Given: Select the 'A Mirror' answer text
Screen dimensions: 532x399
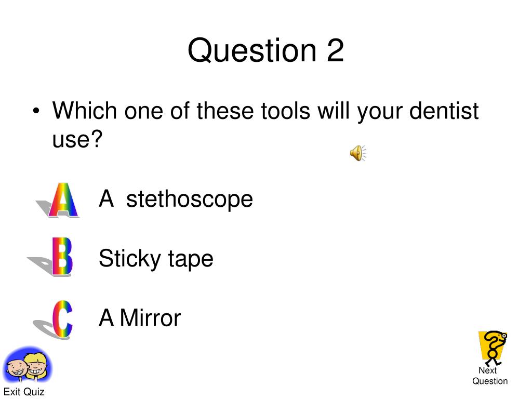Looking at the screenshot, I should pos(140,318).
